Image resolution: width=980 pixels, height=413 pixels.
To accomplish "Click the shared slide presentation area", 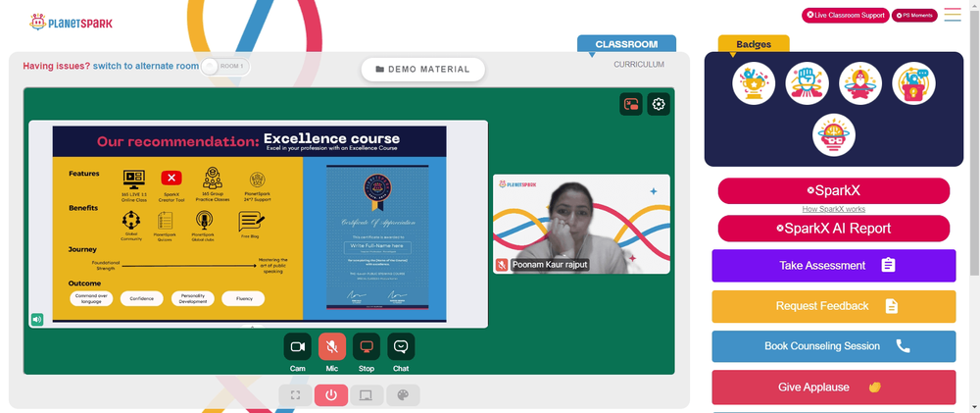I will click(258, 224).
